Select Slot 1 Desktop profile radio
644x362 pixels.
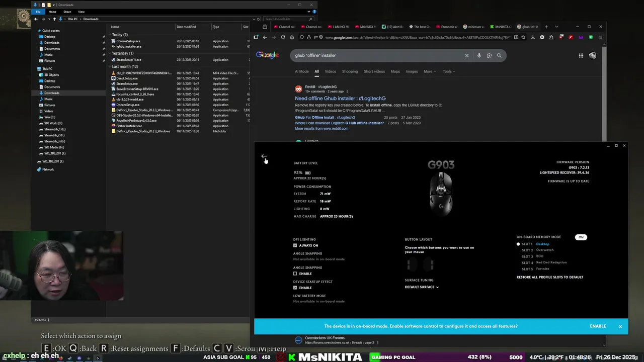[518, 244]
